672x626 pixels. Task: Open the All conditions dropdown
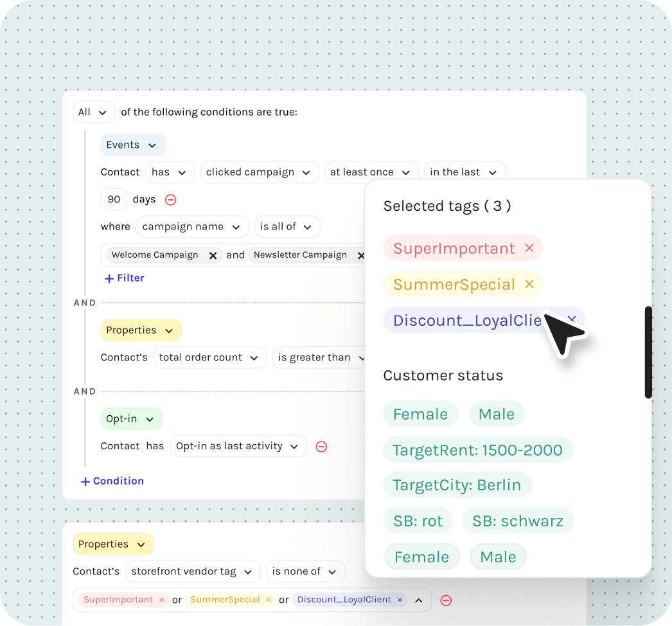(x=94, y=112)
